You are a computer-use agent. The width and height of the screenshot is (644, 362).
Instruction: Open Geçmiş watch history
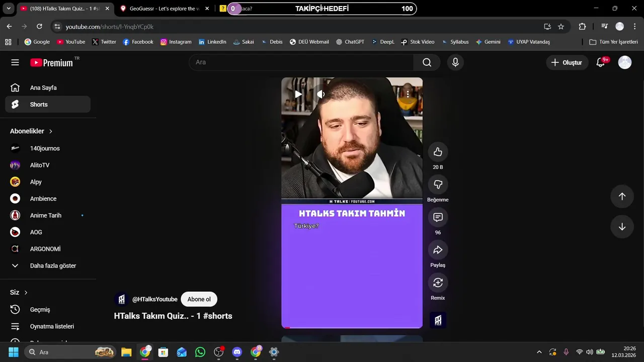click(48, 310)
